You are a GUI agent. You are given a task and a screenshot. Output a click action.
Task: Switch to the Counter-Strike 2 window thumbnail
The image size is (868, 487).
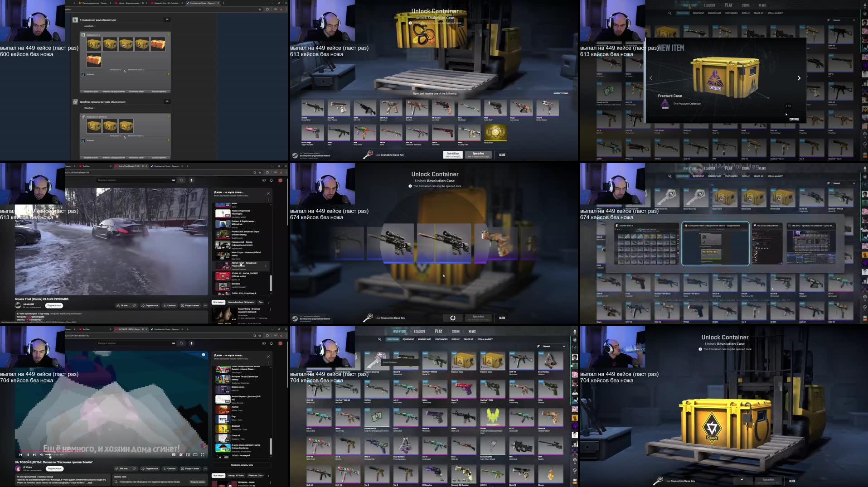pyautogui.click(x=646, y=244)
